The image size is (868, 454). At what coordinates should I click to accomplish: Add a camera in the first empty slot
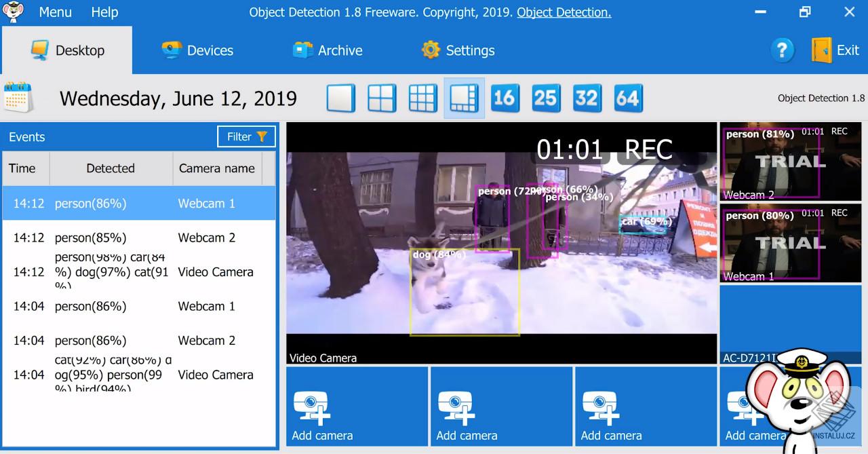point(357,406)
